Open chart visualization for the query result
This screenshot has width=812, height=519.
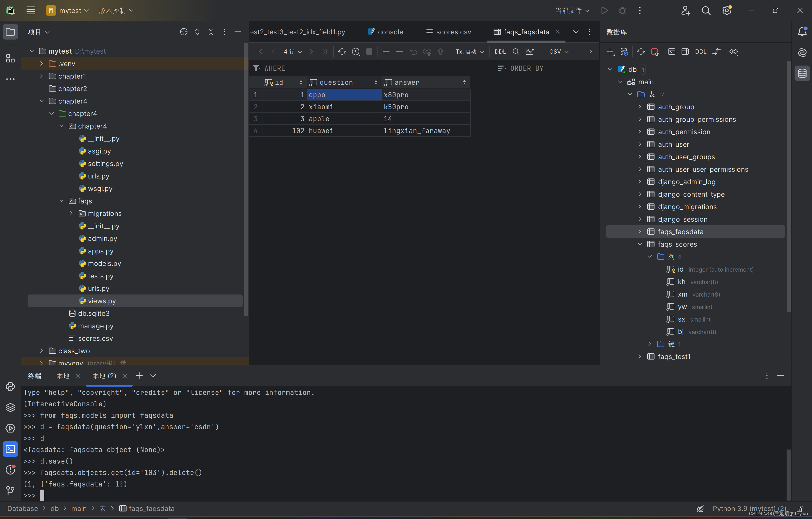[x=530, y=51]
